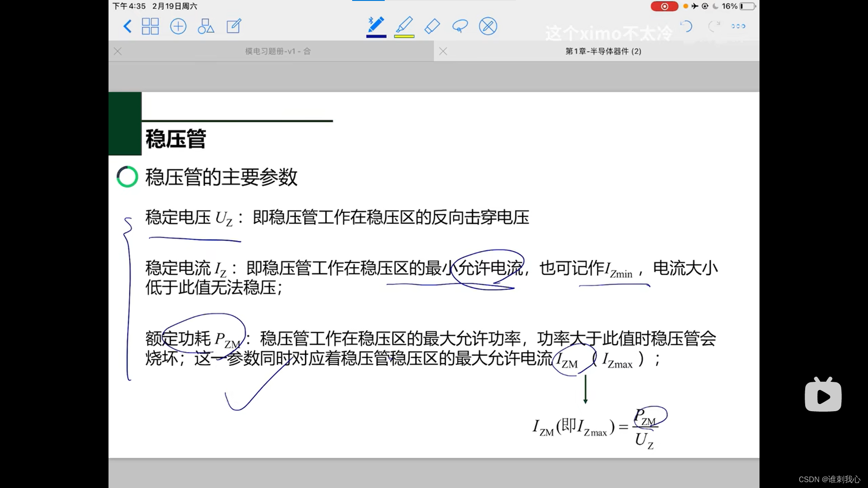Close the 模电习题册-v1 tab

pyautogui.click(x=118, y=52)
